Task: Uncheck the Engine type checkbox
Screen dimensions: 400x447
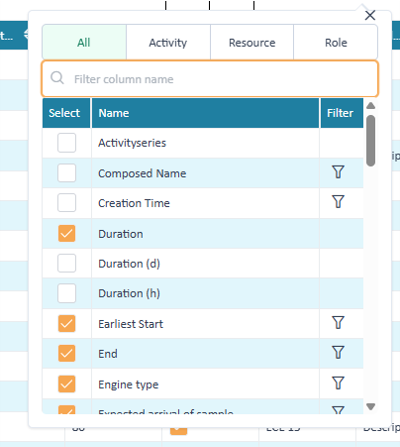Action: click(x=66, y=384)
